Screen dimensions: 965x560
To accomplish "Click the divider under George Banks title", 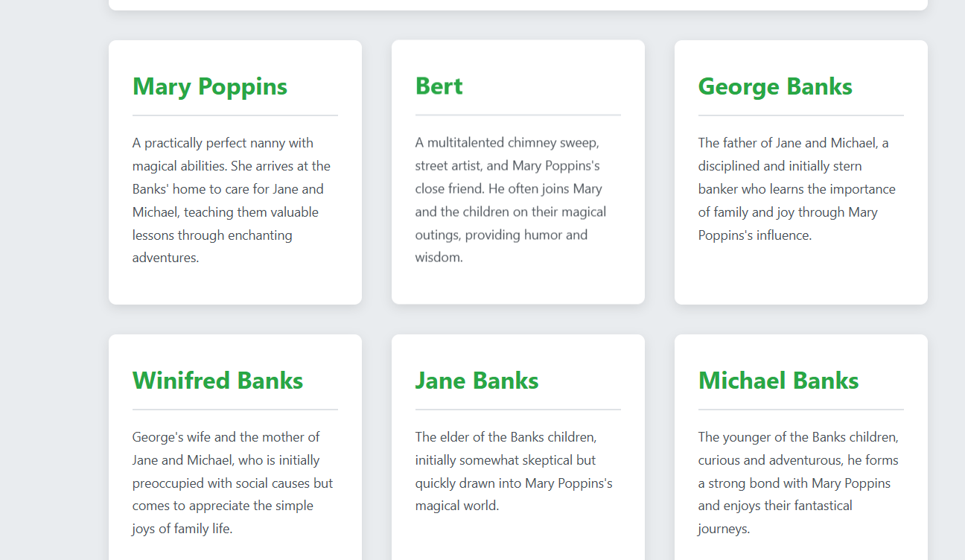I will 801,115.
